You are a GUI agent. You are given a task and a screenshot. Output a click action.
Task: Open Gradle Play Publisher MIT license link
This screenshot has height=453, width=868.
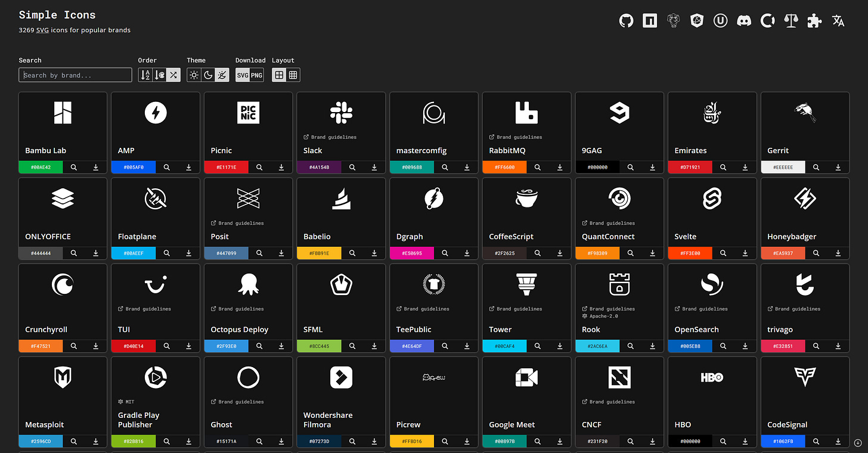pyautogui.click(x=126, y=402)
